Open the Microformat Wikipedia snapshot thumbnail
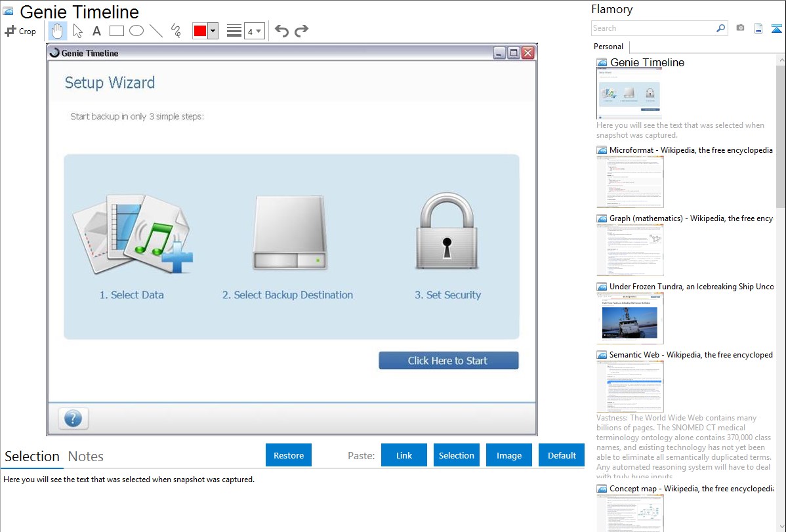Screen dimensions: 786x532 (x=630, y=182)
